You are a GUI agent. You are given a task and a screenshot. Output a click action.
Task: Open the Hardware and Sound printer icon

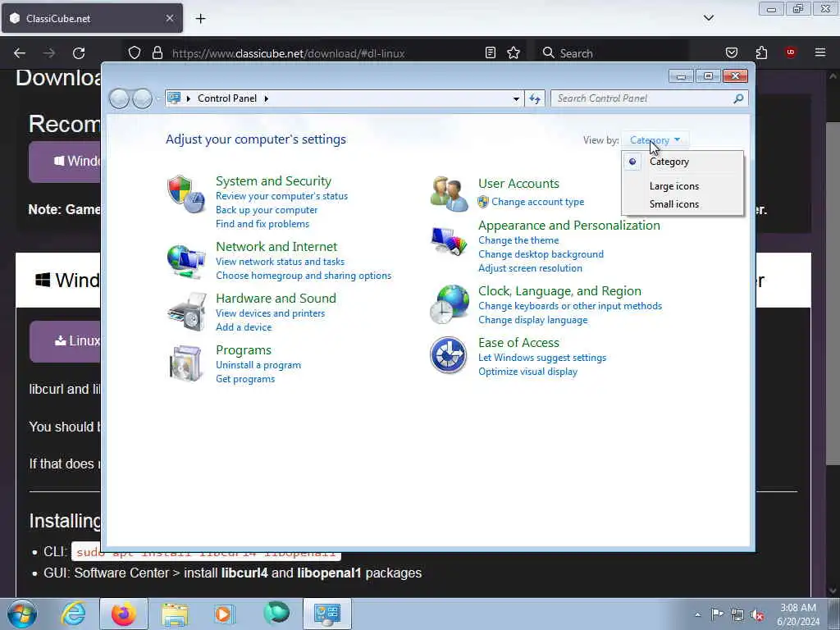pyautogui.click(x=186, y=312)
